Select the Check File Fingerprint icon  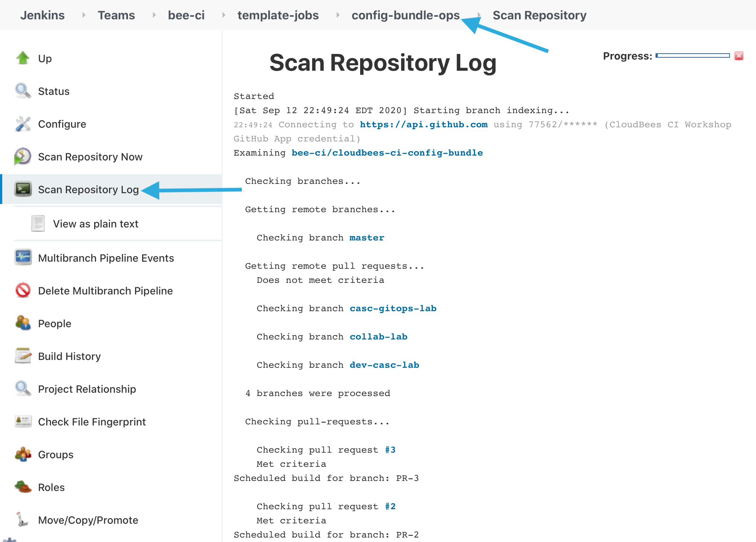[x=23, y=421]
